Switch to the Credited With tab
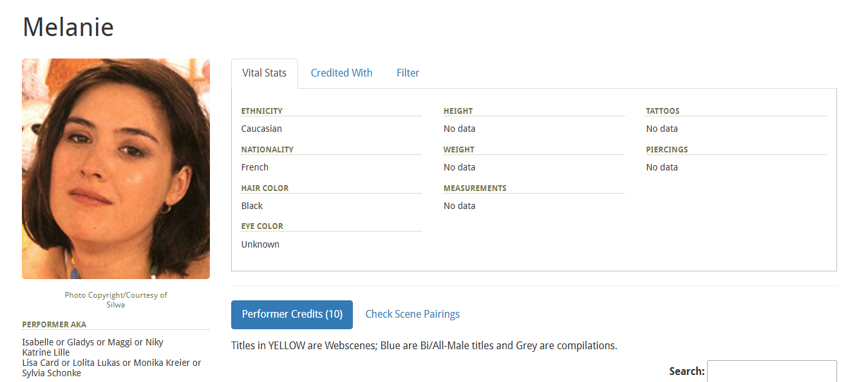This screenshot has height=382, width=868. [341, 72]
